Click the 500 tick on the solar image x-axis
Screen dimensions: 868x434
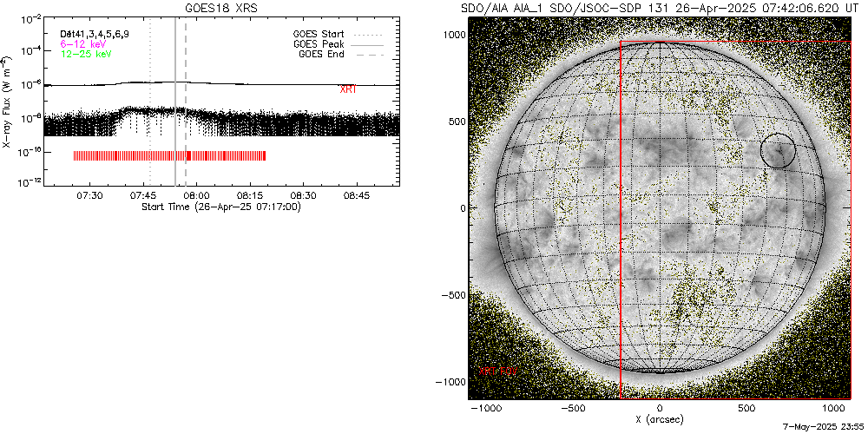point(746,408)
